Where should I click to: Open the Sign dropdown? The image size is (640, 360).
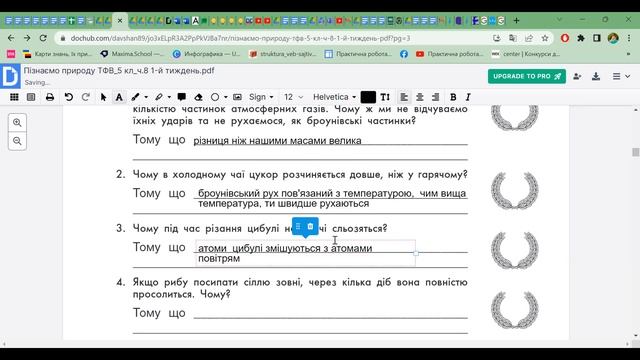pyautogui.click(x=261, y=97)
